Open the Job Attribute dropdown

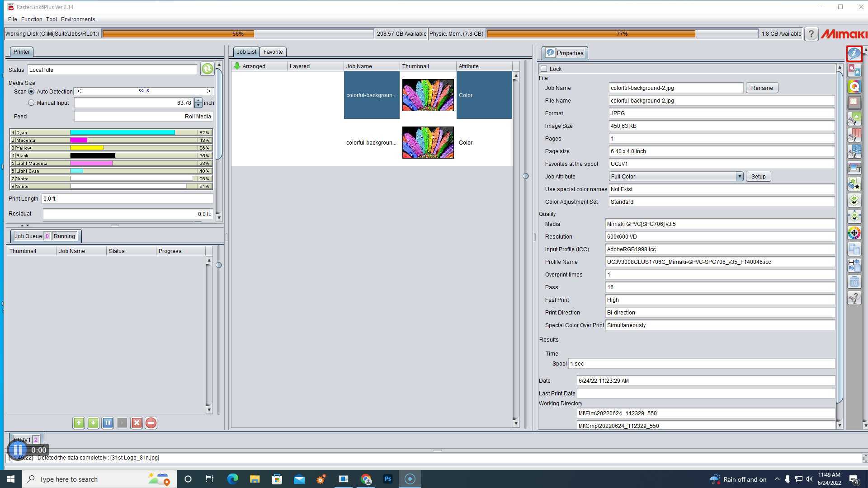pyautogui.click(x=740, y=176)
